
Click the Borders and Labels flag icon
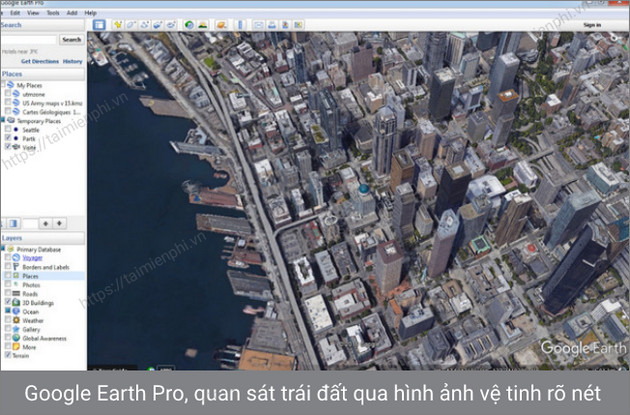16,267
